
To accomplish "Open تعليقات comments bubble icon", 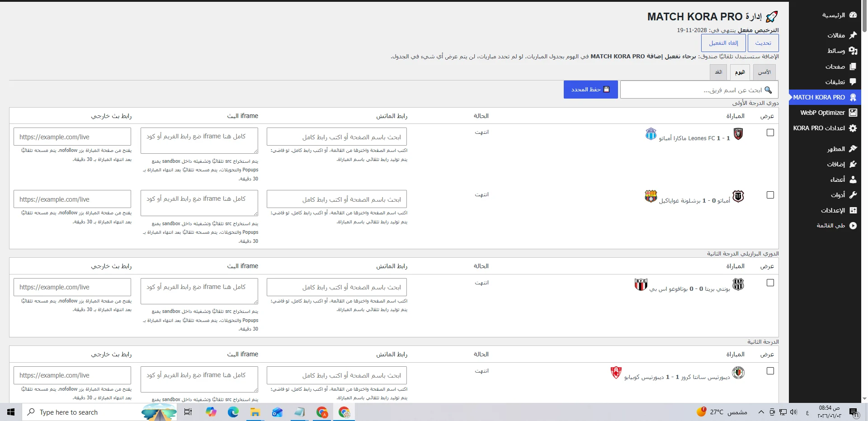I will pyautogui.click(x=853, y=82).
